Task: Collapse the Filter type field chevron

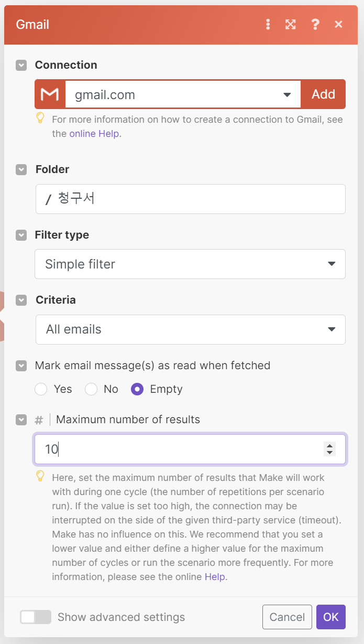Action: point(21,235)
